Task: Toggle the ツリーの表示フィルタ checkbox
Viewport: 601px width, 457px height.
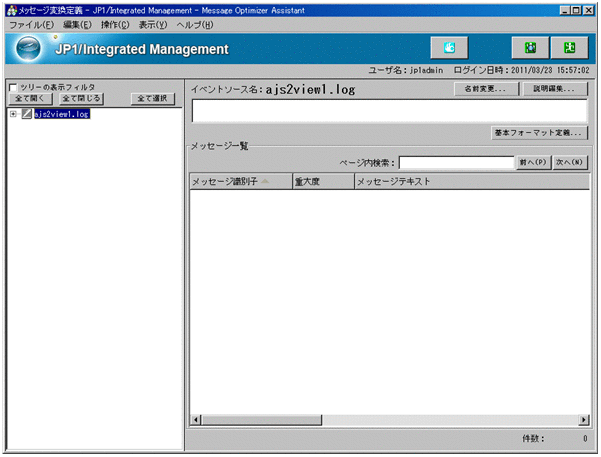Action: [x=12, y=87]
